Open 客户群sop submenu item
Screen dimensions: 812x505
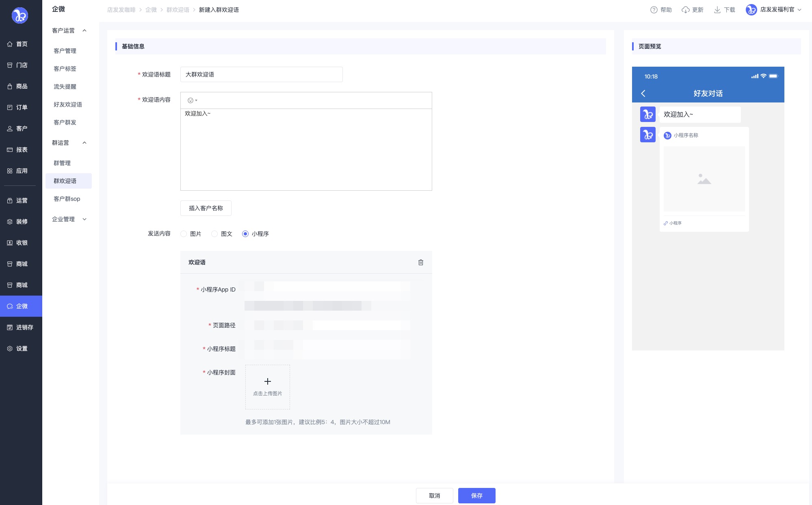[x=67, y=199]
